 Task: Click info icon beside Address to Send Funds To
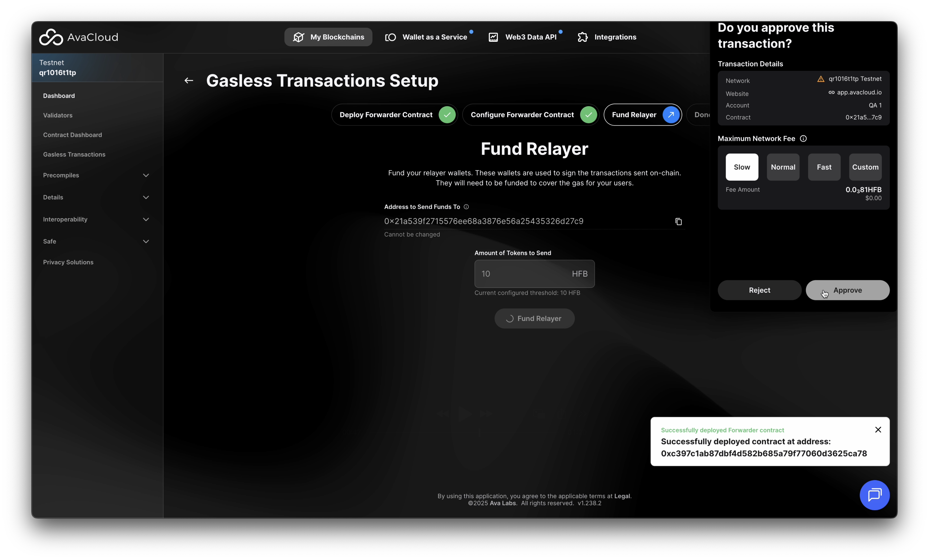[x=466, y=207]
